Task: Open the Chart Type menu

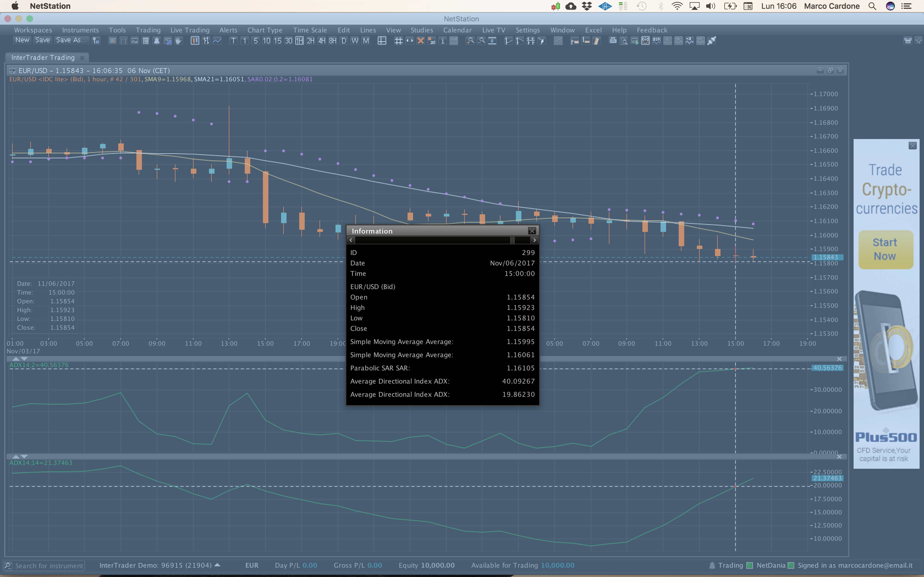Action: pyautogui.click(x=265, y=30)
